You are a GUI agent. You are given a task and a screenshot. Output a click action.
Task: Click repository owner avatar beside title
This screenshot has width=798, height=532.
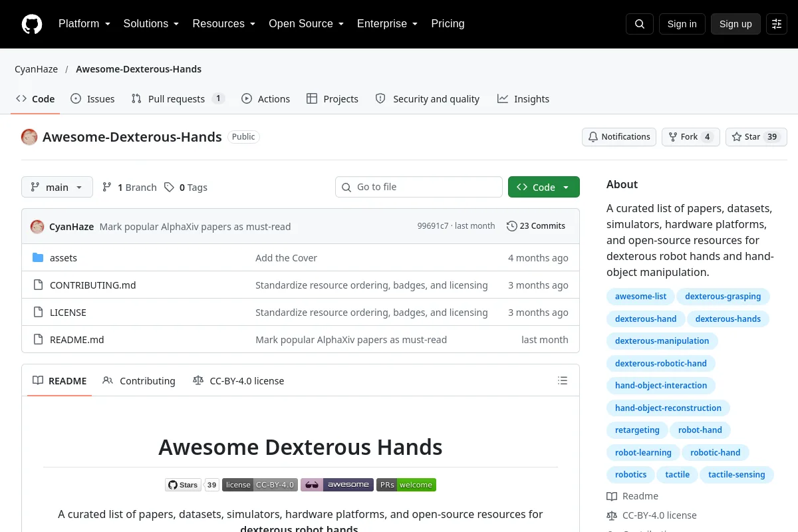(x=29, y=137)
